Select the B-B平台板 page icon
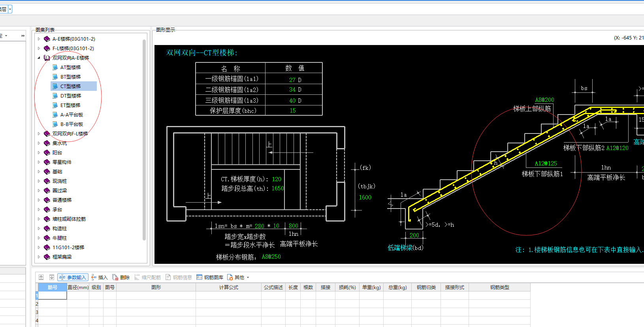The width and height of the screenshot is (644, 327). (55, 124)
